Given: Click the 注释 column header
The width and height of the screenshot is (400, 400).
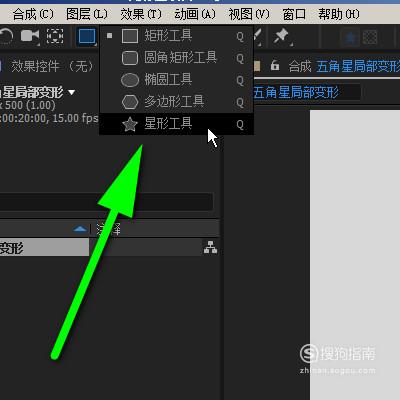Looking at the screenshot, I should coord(109,229).
